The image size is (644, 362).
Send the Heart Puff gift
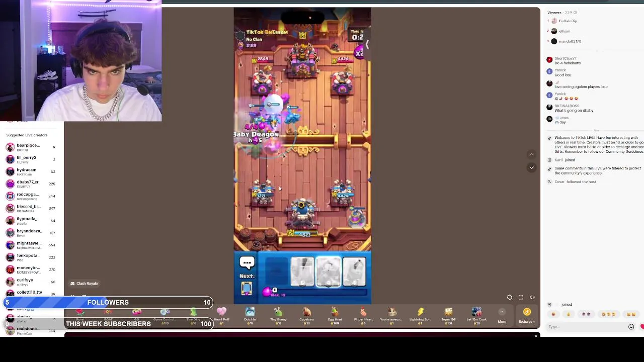point(222,315)
